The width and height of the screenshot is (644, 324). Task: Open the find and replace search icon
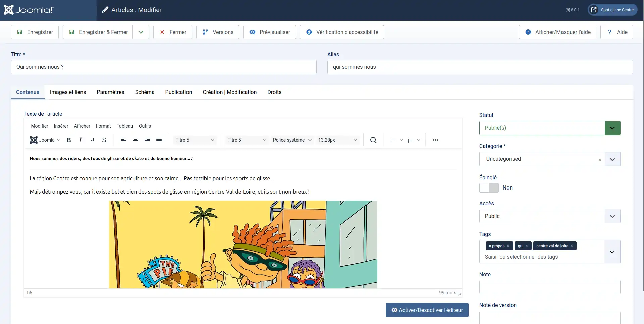click(373, 140)
